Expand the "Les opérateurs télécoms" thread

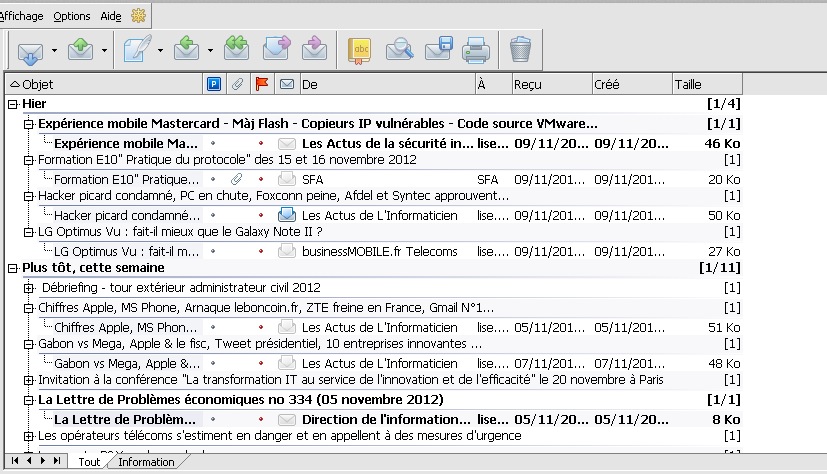click(x=28, y=436)
